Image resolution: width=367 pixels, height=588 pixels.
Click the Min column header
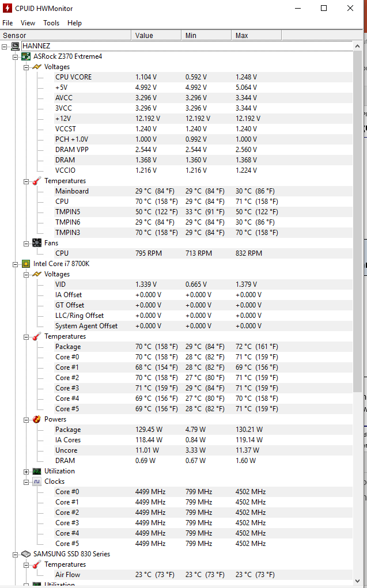[206, 35]
